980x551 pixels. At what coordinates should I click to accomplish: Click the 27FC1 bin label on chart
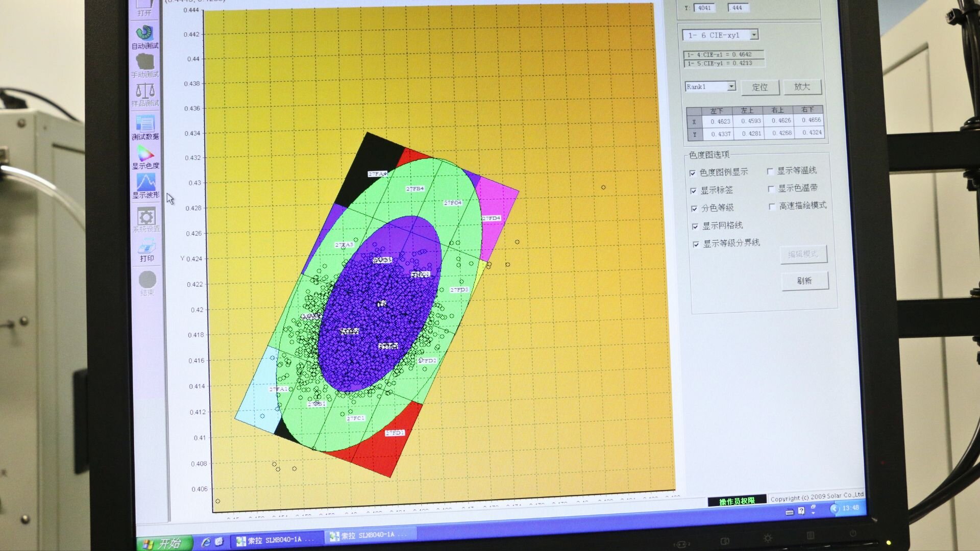(x=356, y=418)
